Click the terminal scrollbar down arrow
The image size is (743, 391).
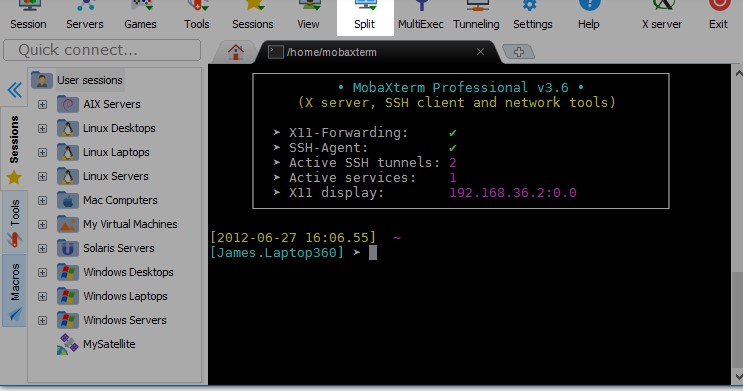tap(738, 377)
